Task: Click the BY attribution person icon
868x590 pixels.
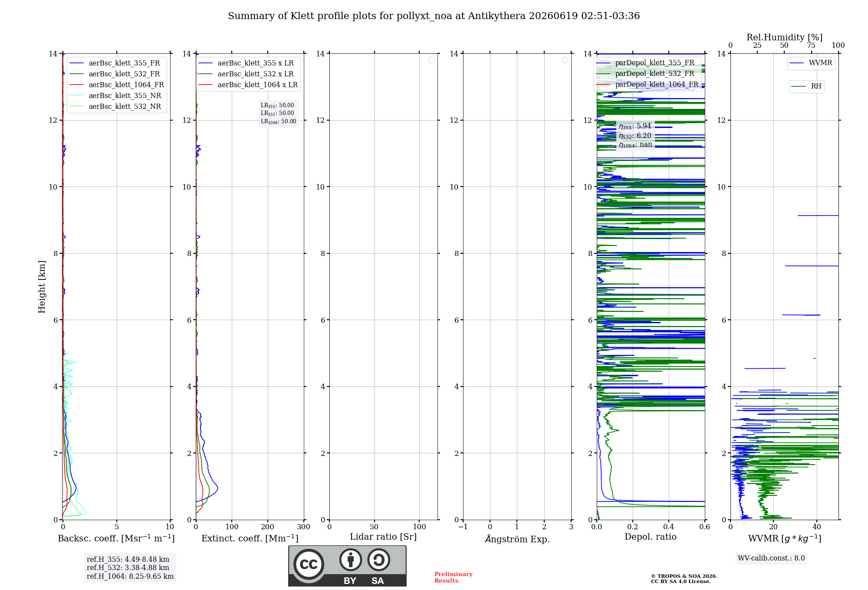Action: tap(351, 560)
